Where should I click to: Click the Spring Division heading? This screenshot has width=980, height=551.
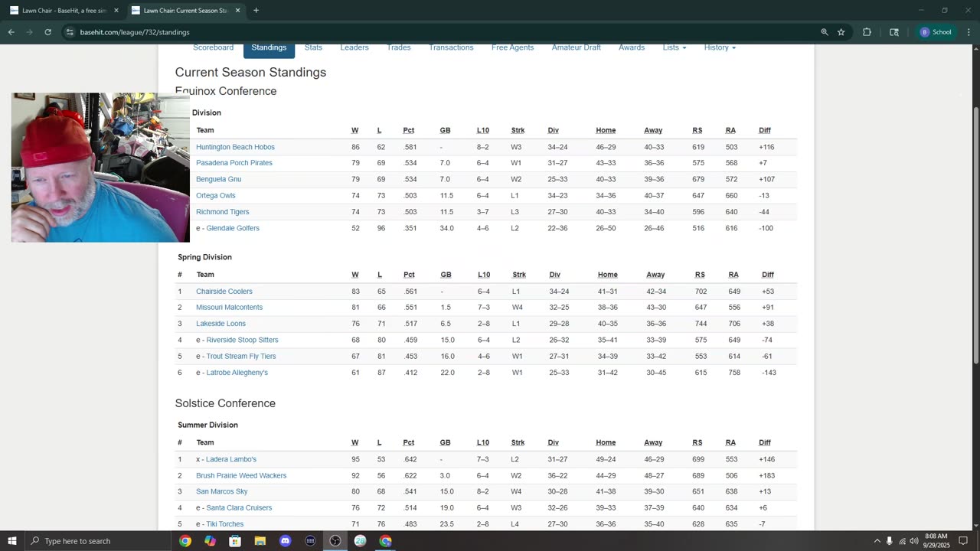tap(204, 257)
